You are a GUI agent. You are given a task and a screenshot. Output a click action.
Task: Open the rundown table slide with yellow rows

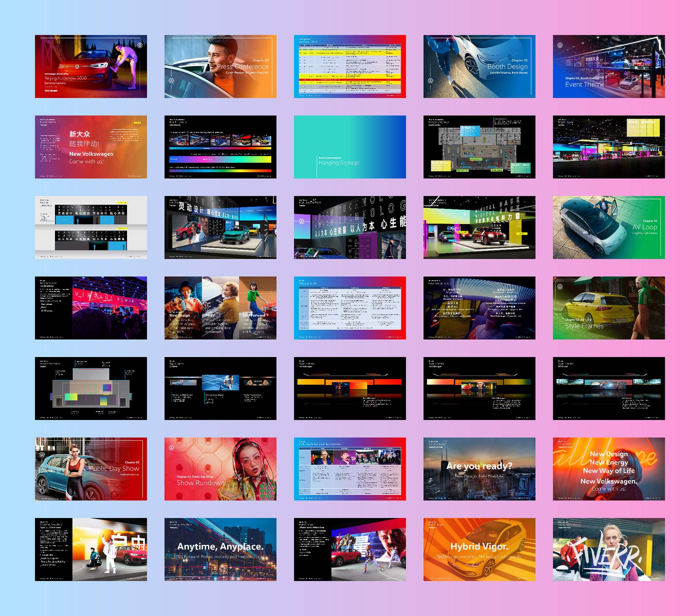click(350, 66)
